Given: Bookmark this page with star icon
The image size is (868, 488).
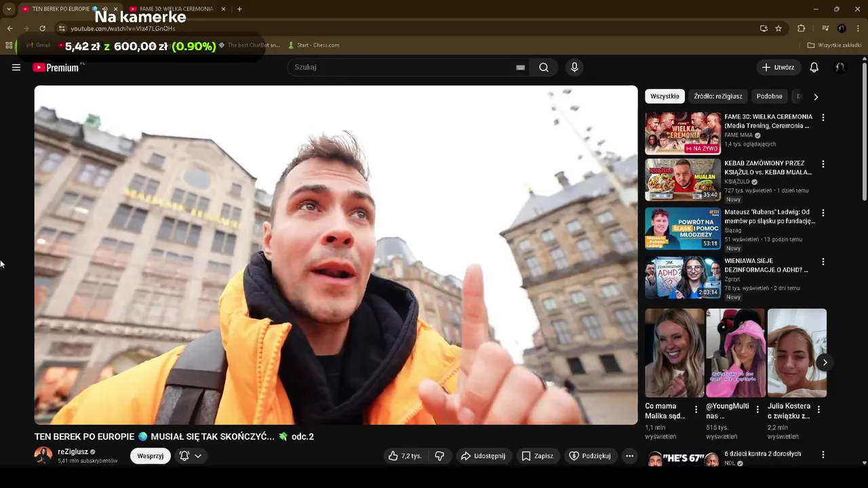Looking at the screenshot, I should tap(778, 28).
